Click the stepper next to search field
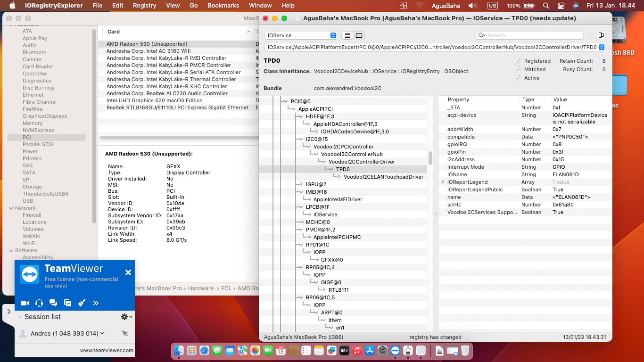The image size is (644, 362). 590,35
